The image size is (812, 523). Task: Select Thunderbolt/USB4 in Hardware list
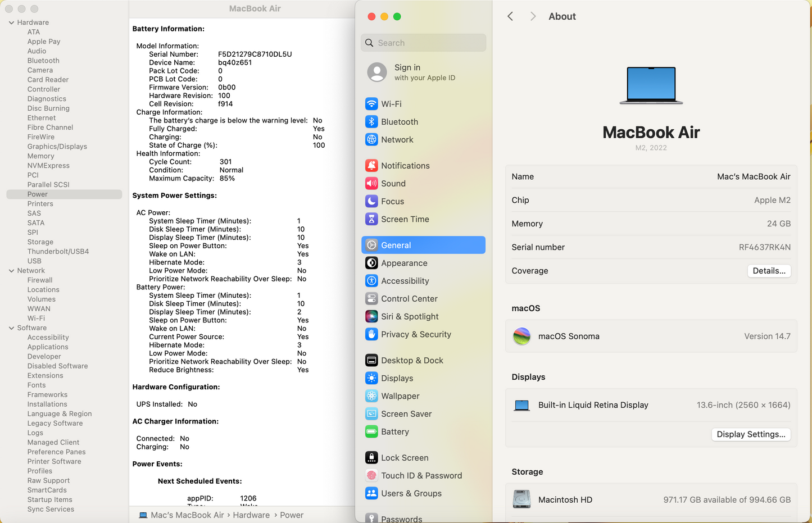(58, 252)
